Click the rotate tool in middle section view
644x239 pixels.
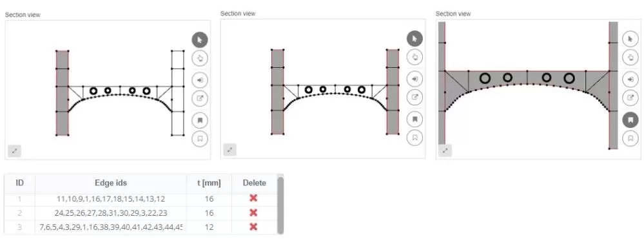click(x=415, y=57)
